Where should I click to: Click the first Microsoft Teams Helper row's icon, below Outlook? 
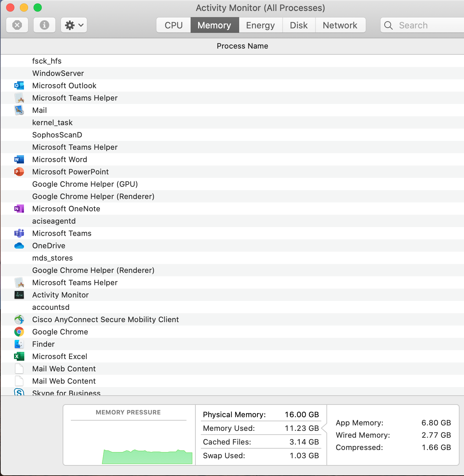point(19,98)
